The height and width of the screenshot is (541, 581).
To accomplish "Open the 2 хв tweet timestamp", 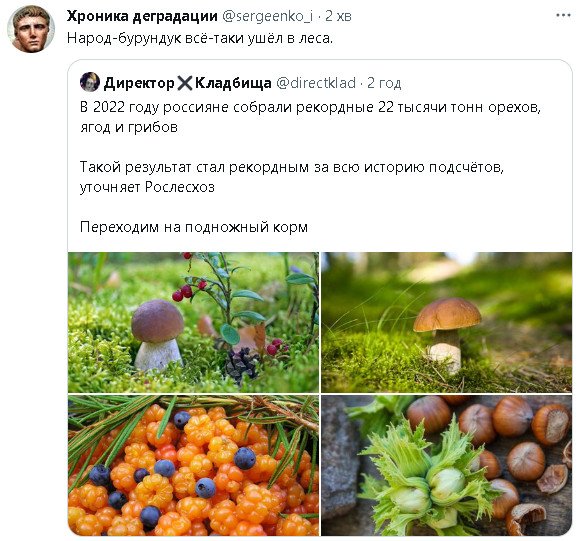I will 338,16.
